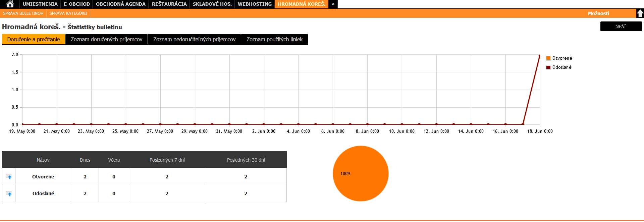Click the home icon in top navigation

[x=10, y=4]
